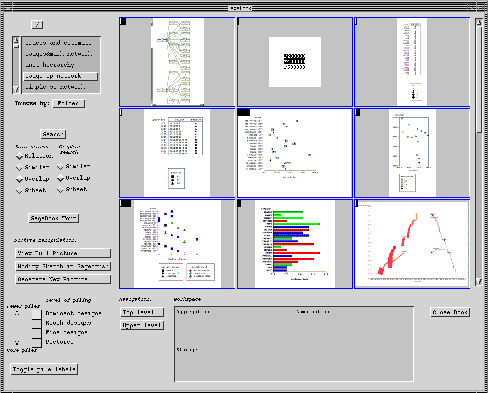Select the black-and-white chevron pattern thumbnail
Image resolution: width=488 pixels, height=393 pixels.
[x=295, y=62]
